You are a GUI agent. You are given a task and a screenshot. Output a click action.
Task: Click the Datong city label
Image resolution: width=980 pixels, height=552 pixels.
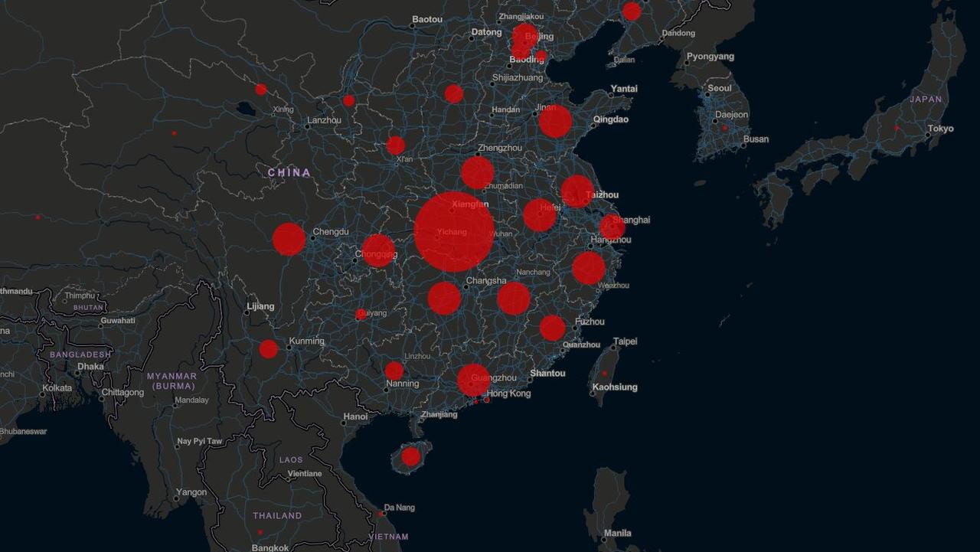point(487,32)
